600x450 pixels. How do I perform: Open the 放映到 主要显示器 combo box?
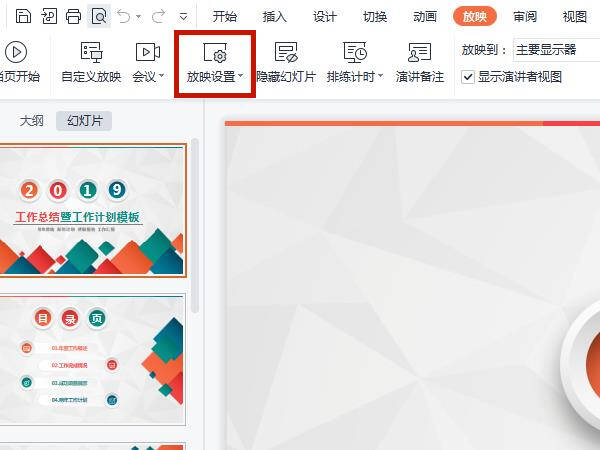click(556, 50)
